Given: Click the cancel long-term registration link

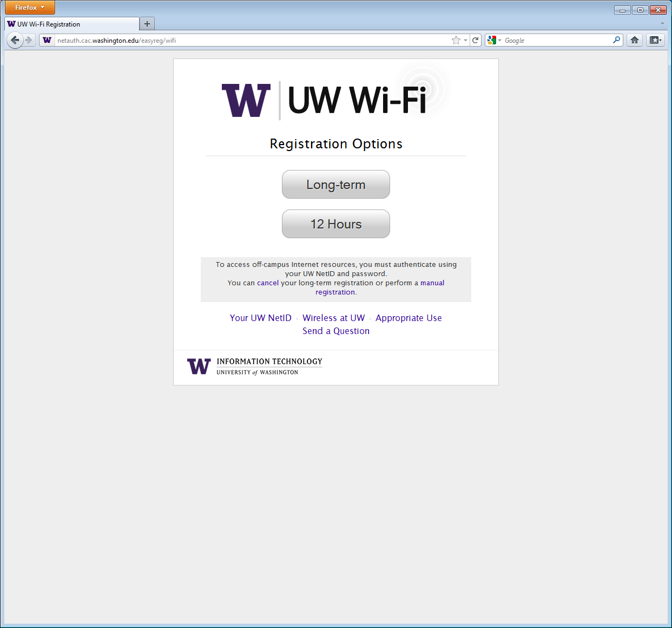Looking at the screenshot, I should (x=267, y=283).
